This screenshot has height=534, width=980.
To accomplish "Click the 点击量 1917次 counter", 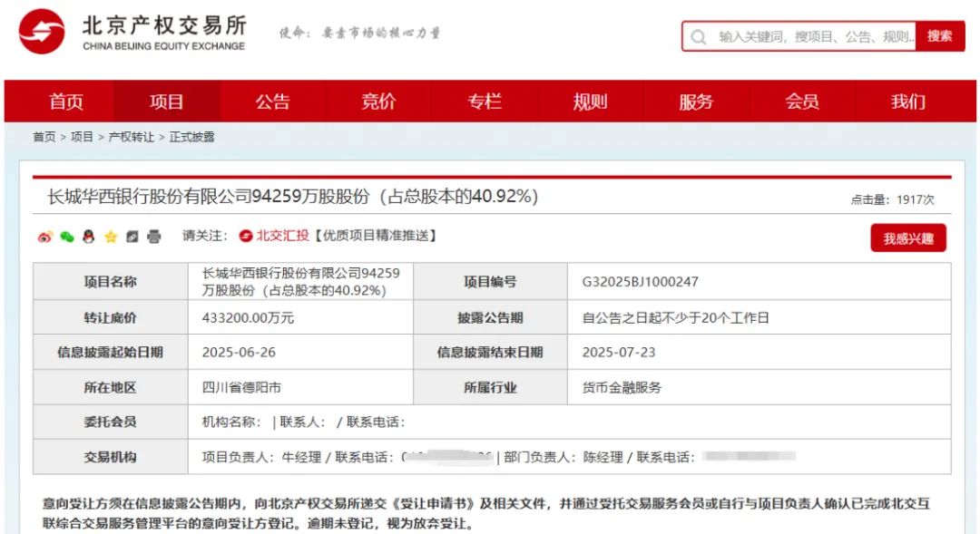I will click(892, 199).
